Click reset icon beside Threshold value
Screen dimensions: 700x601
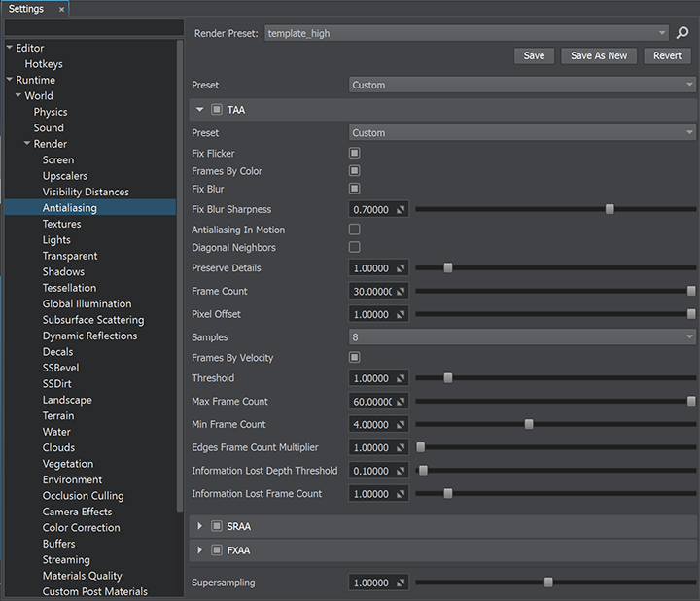click(x=401, y=379)
